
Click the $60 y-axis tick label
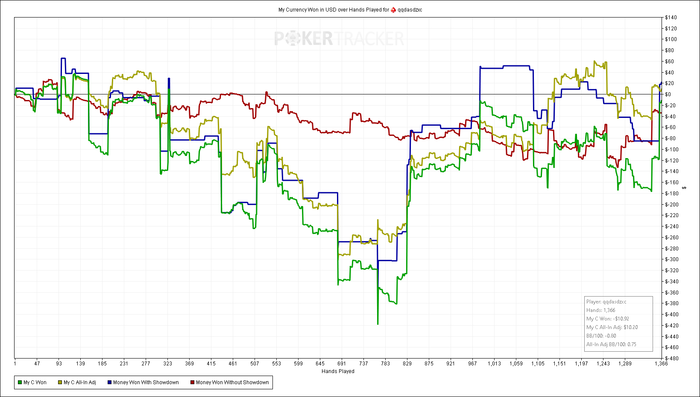670,61
